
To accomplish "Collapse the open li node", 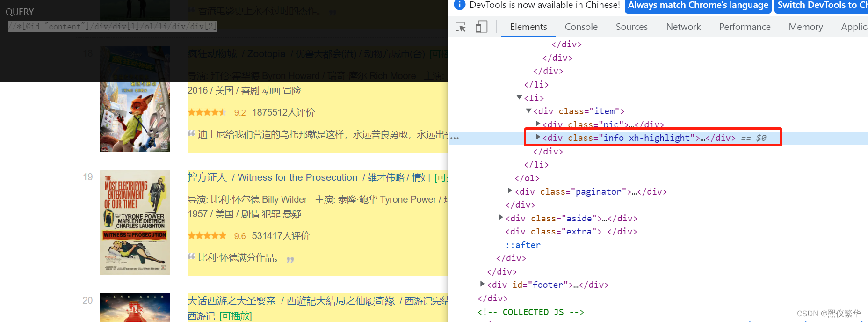I will pos(519,97).
